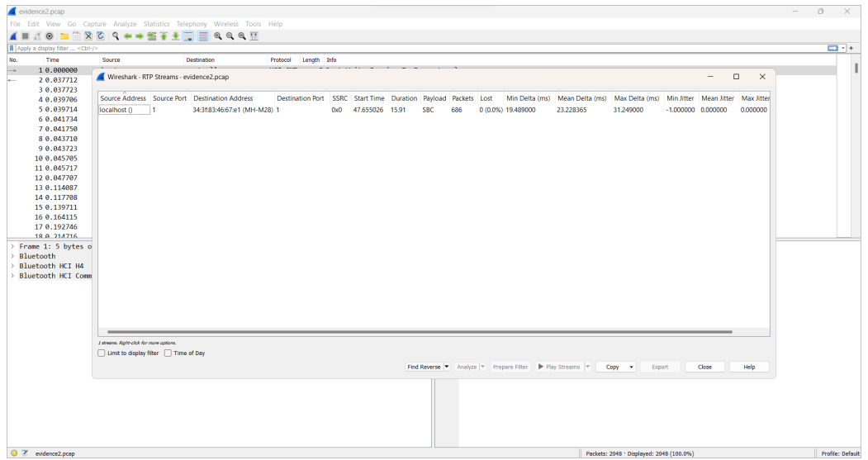Open the Telephony menu
The width and height of the screenshot is (868, 460).
192,24
